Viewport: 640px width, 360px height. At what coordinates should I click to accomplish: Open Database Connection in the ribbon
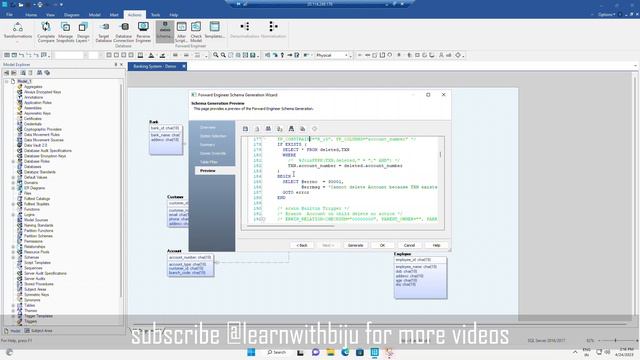tap(124, 32)
